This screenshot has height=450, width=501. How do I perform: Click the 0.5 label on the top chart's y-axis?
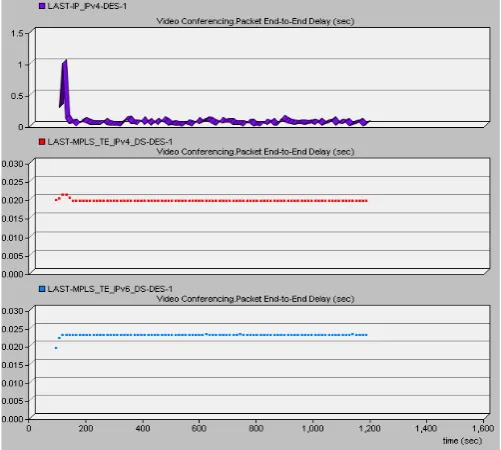pyautogui.click(x=17, y=96)
